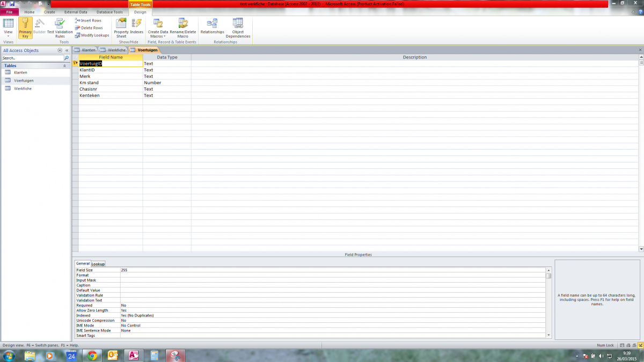Click the Test Validation Rules icon
The height and width of the screenshot is (362, 644).
60,23
